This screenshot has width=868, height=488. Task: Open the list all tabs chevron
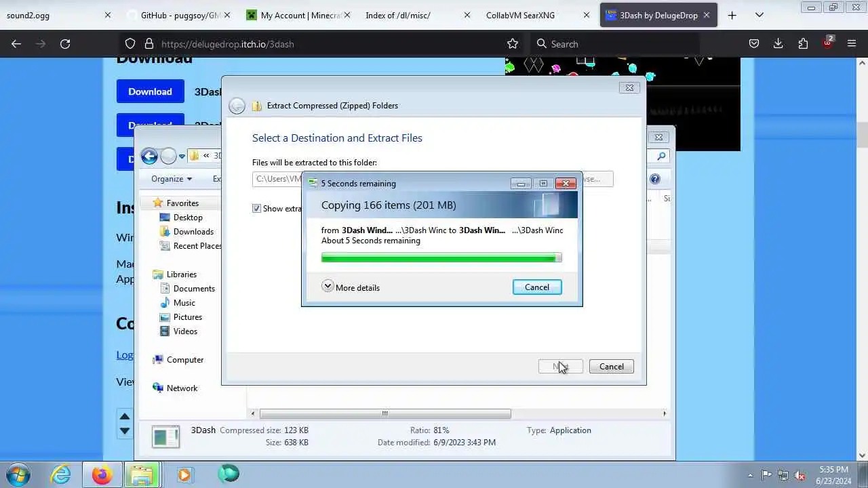759,15
